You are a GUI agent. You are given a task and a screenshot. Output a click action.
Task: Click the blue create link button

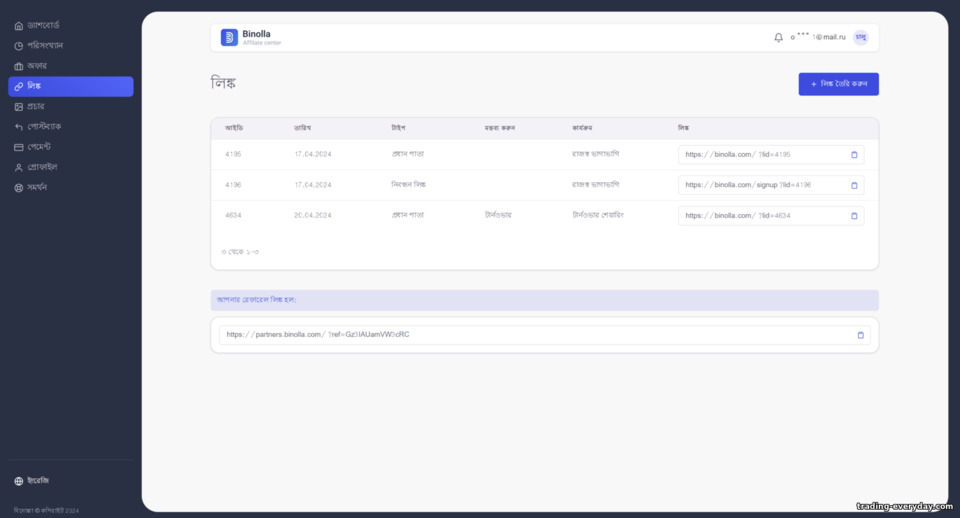pyautogui.click(x=838, y=84)
